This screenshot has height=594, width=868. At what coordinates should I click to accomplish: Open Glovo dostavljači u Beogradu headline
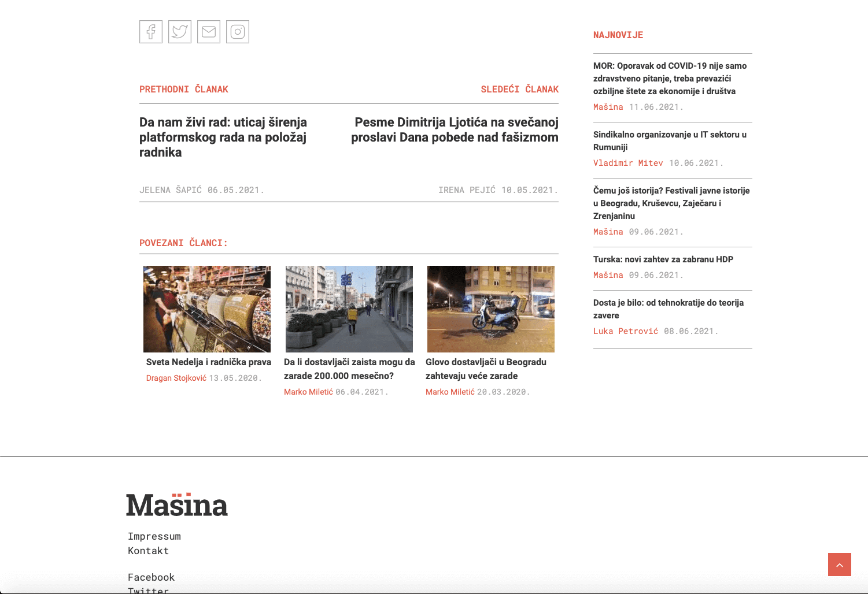(x=486, y=369)
